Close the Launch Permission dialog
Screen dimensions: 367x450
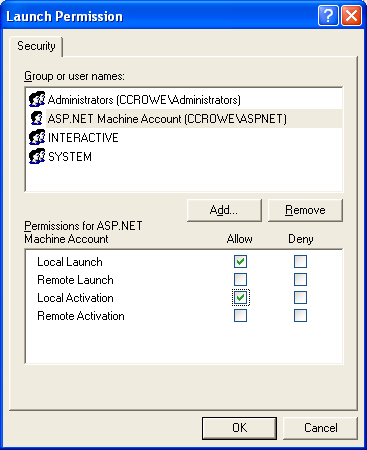click(352, 16)
